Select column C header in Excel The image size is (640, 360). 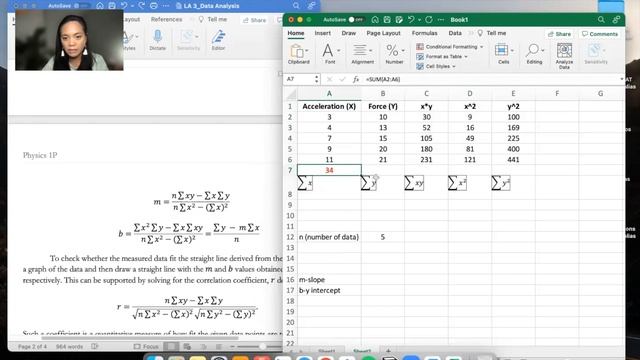426,94
